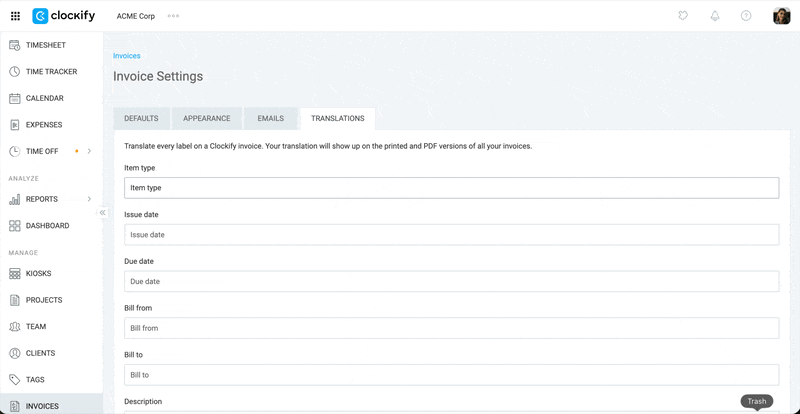Open the workspace three-dots menu

174,16
